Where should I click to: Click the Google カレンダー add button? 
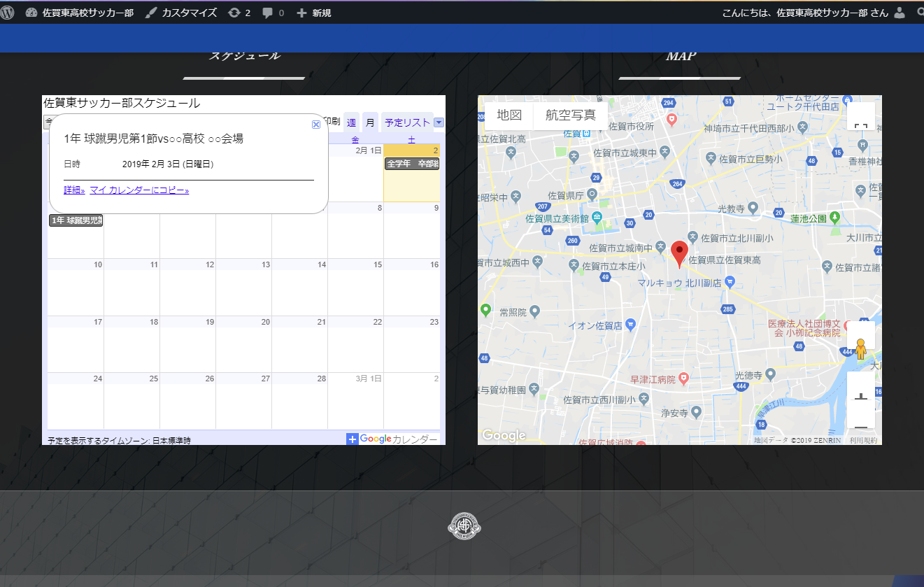(392, 439)
